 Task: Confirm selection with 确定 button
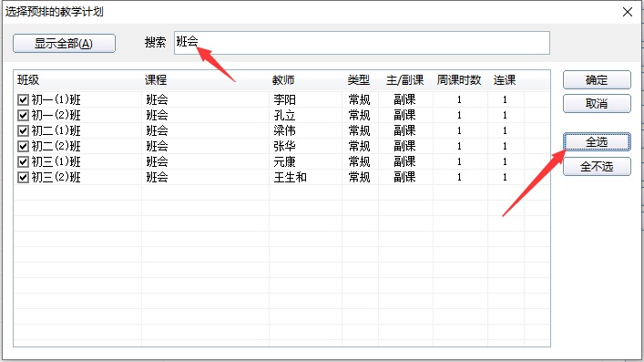coord(597,80)
